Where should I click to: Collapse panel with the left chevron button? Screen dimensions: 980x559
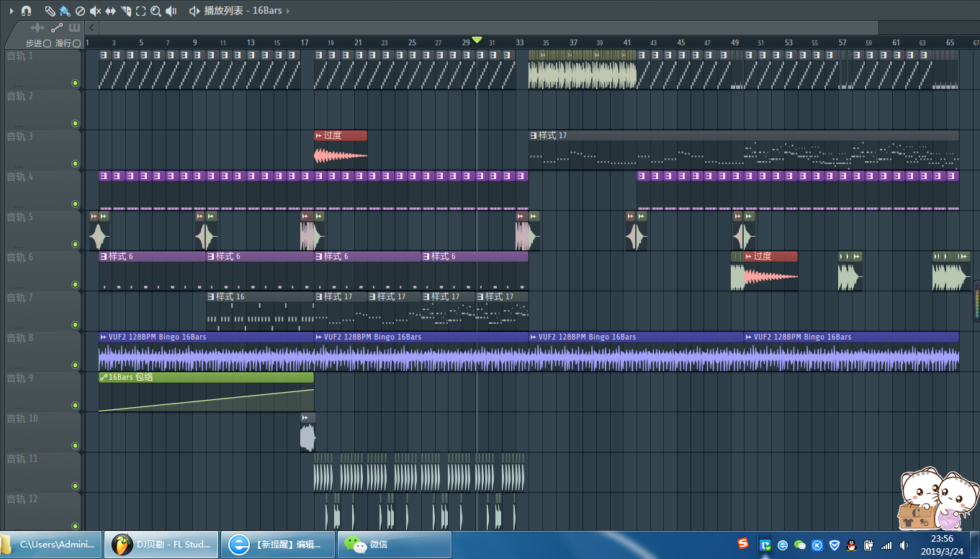[x=91, y=27]
